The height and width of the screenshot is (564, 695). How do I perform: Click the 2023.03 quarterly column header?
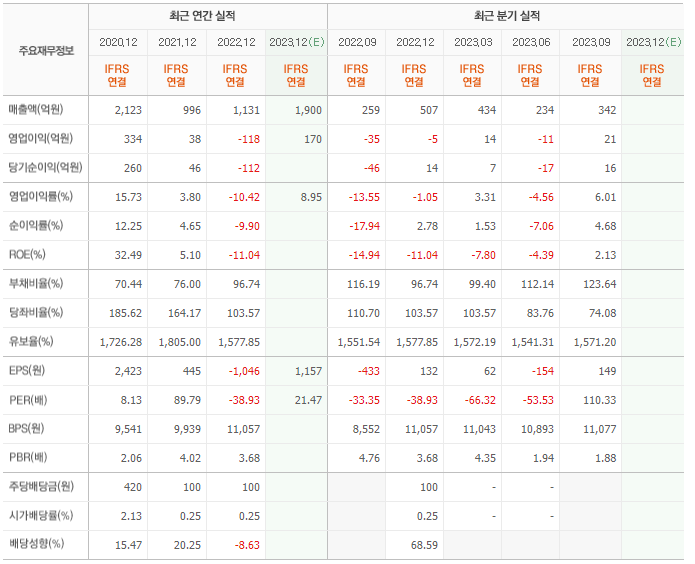click(473, 43)
